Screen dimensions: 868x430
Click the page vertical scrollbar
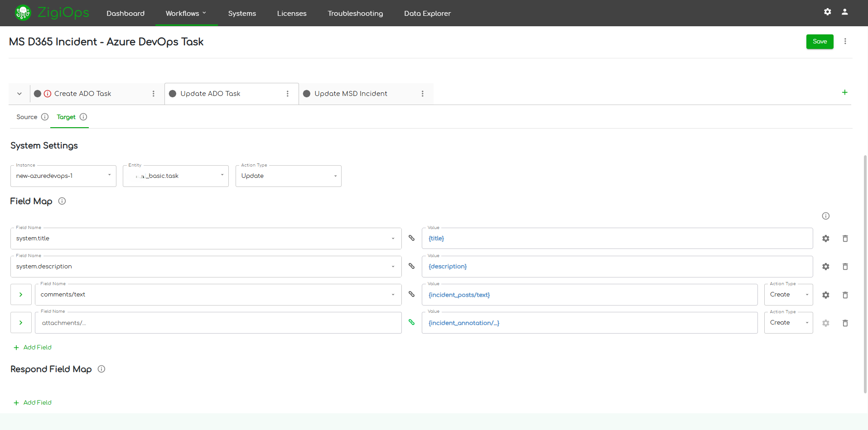point(865,274)
